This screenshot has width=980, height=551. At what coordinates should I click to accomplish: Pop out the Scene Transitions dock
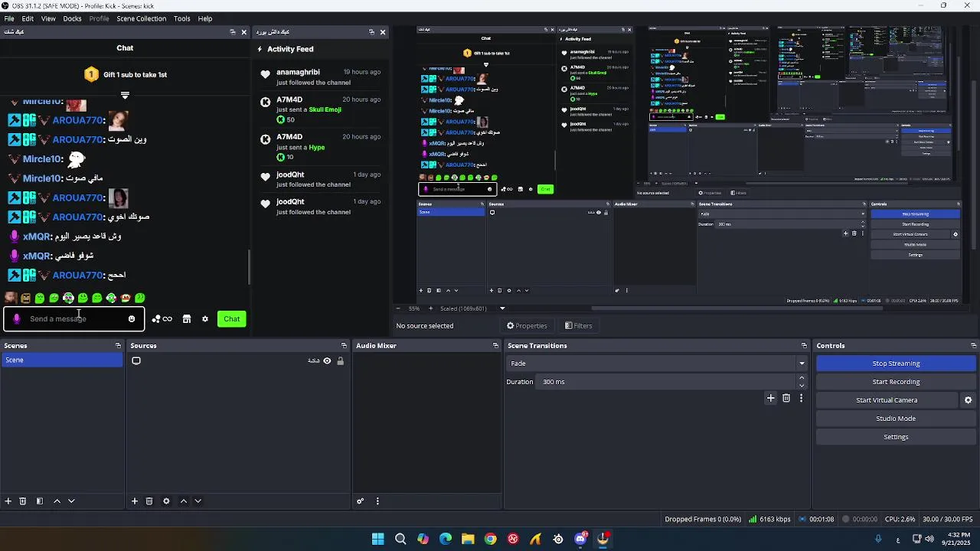[x=804, y=346]
